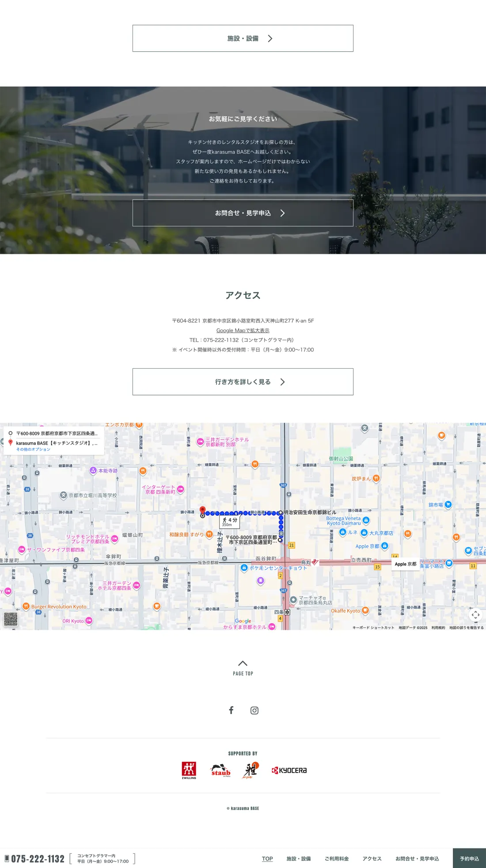Click the お問合せ・見学申込 banner button
Viewport: 486px width, 868px height.
point(243,213)
